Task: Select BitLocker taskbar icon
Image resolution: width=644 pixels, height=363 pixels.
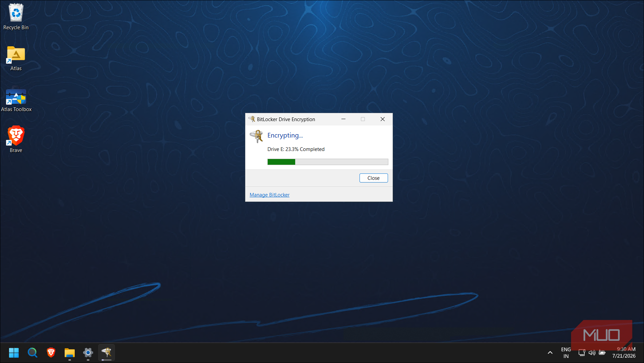Action: [x=107, y=353]
